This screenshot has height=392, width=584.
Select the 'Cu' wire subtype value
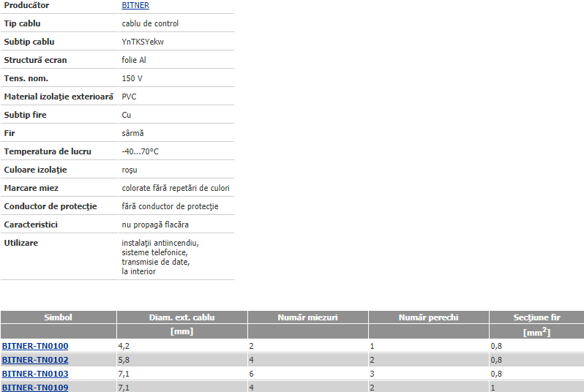[127, 115]
